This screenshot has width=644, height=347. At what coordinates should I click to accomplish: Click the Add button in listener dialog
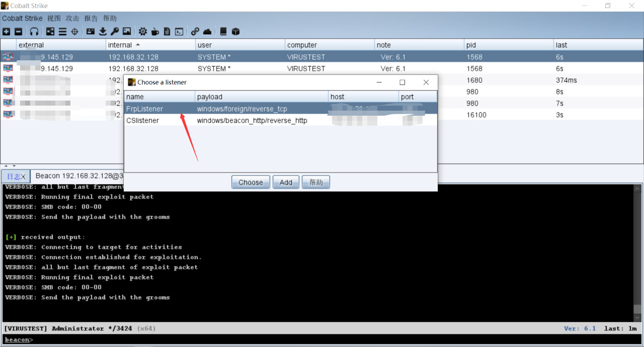click(x=286, y=182)
